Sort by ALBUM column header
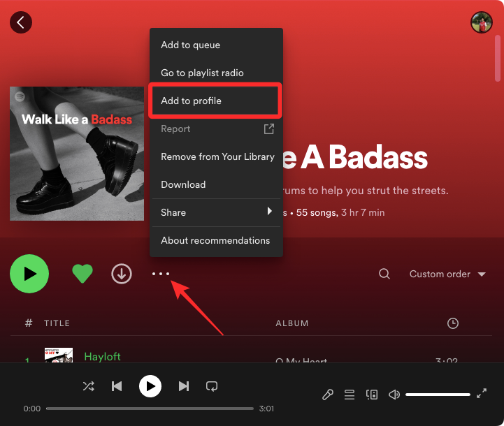 pyautogui.click(x=292, y=323)
